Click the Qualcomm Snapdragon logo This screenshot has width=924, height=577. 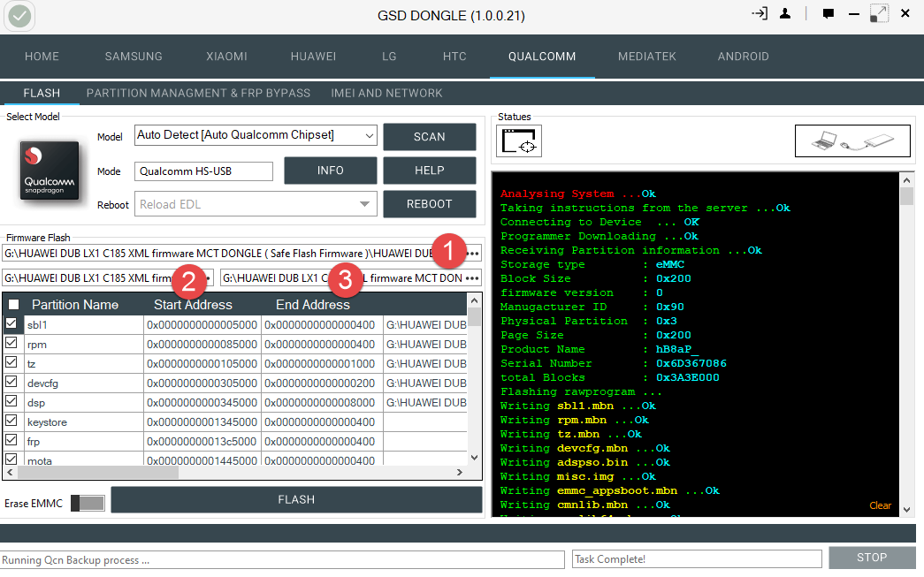pos(49,171)
